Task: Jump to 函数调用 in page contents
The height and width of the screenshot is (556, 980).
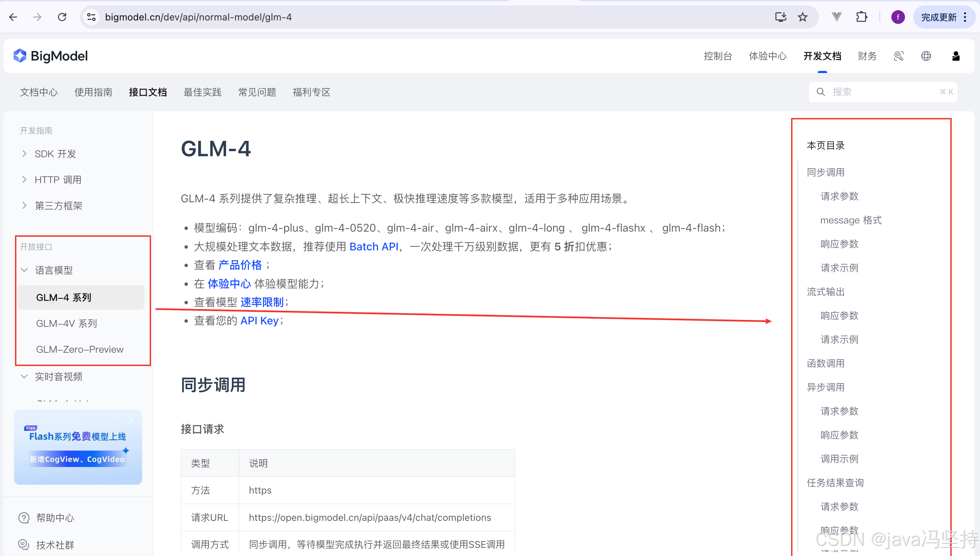Action: 826,363
